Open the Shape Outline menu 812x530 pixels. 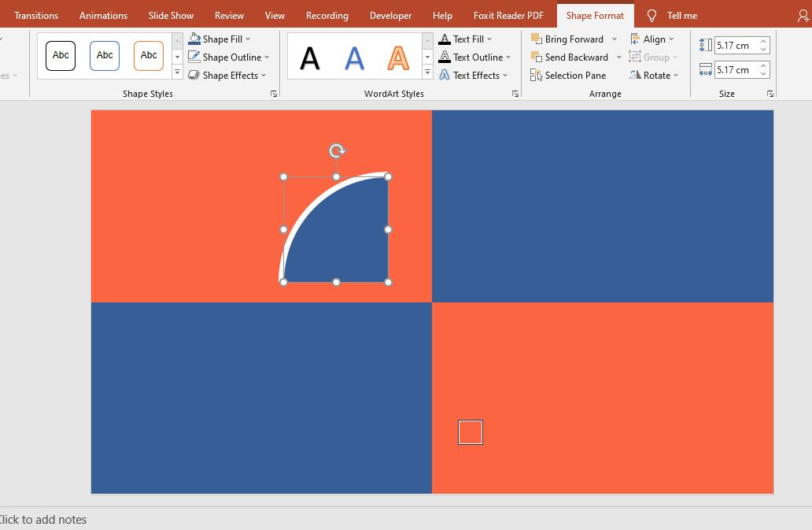[228, 57]
